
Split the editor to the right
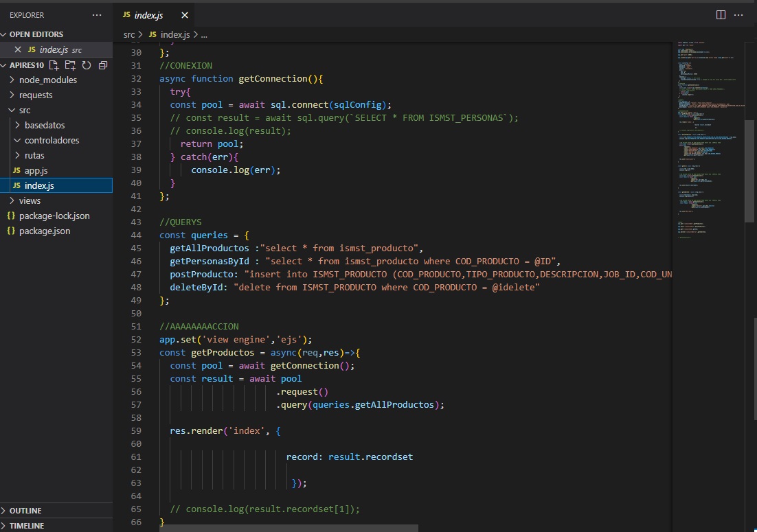point(721,15)
